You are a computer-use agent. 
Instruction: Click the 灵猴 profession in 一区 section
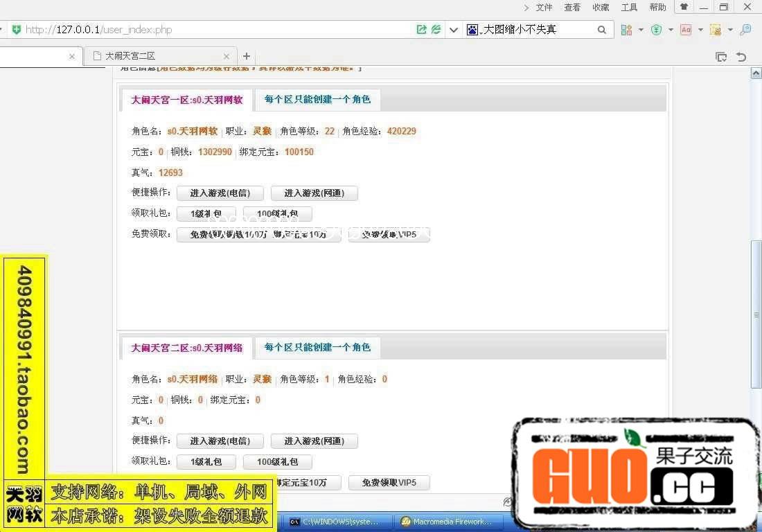tap(263, 131)
